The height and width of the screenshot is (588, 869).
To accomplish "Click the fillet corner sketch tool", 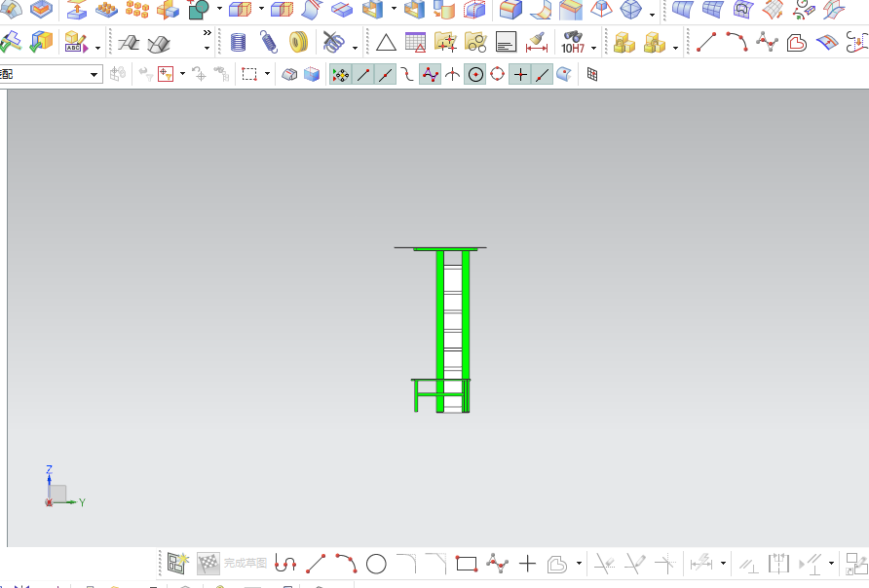I will tap(406, 565).
